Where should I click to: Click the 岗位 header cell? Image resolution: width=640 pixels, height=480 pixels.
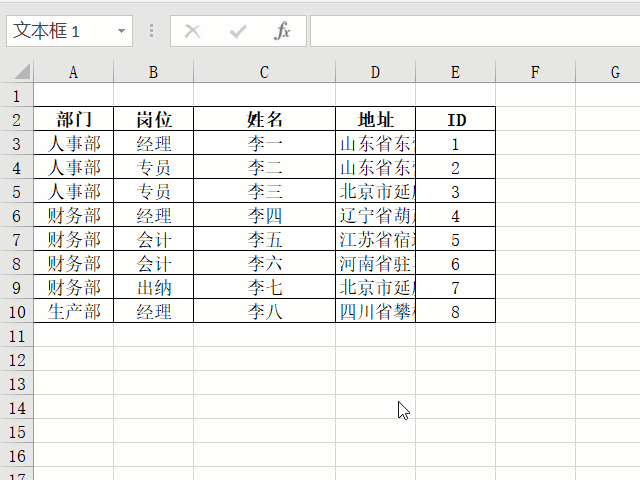[153, 119]
